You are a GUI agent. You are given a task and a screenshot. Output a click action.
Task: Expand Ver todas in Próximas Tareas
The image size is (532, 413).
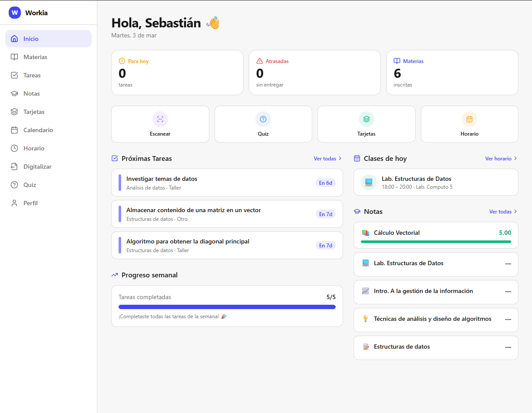click(327, 158)
